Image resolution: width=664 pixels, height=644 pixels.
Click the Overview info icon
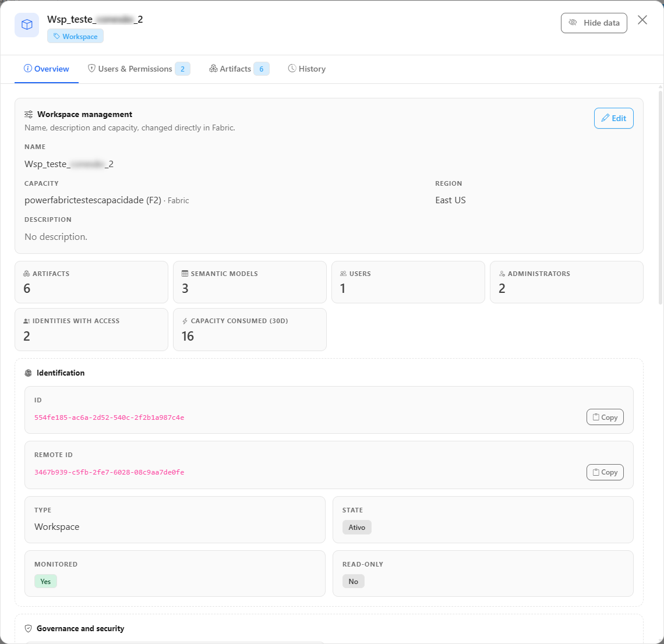(x=28, y=68)
